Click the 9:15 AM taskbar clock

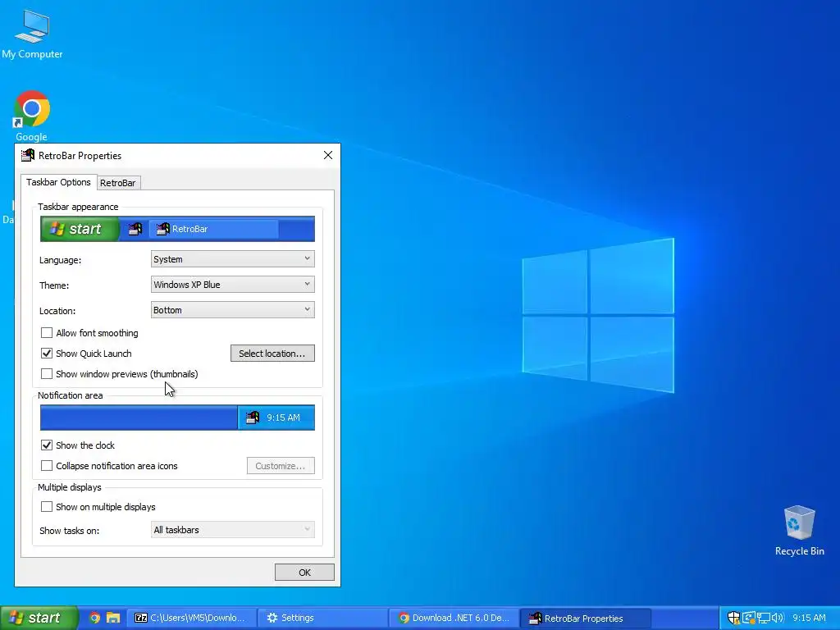(809, 618)
